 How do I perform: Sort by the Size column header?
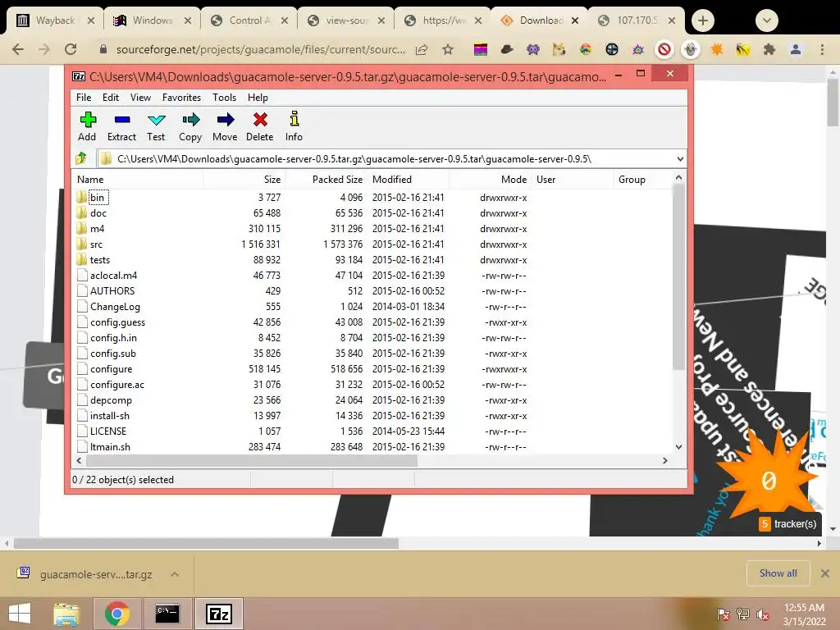(x=244, y=180)
